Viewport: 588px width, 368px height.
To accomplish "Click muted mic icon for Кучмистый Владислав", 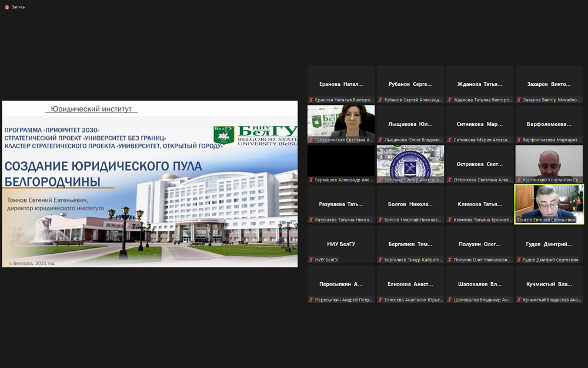I will [x=519, y=300].
